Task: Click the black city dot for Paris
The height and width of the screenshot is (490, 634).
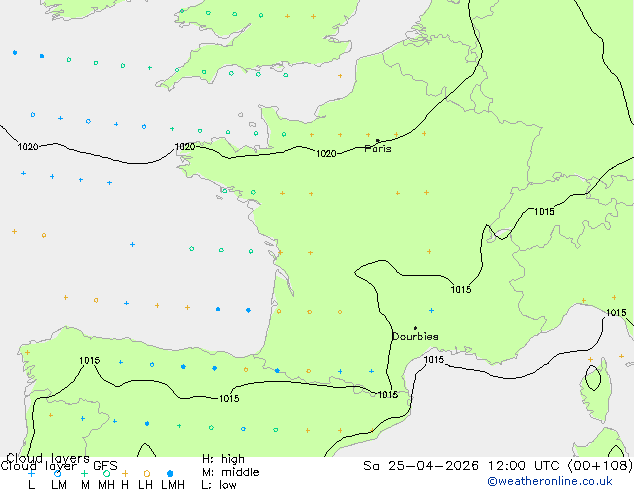Action: coord(378,141)
